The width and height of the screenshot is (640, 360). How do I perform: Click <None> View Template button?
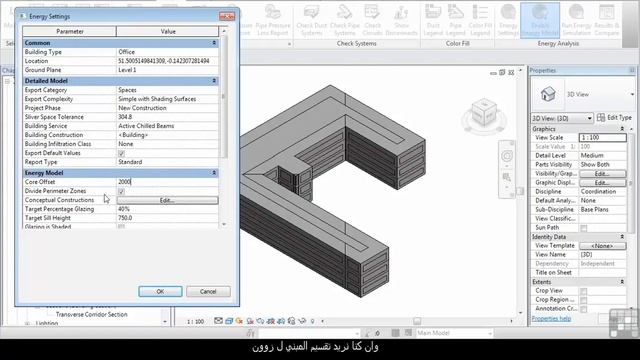coord(602,246)
